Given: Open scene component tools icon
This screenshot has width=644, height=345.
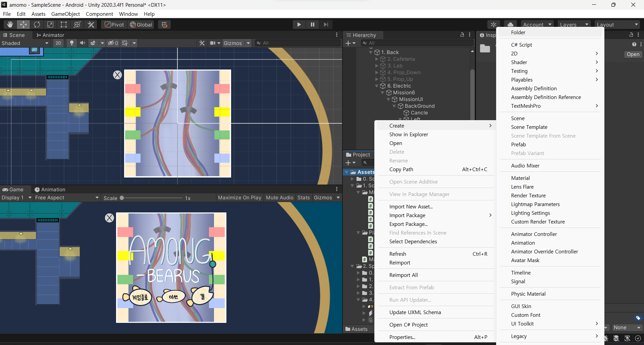Looking at the screenshot, I should [x=202, y=43].
